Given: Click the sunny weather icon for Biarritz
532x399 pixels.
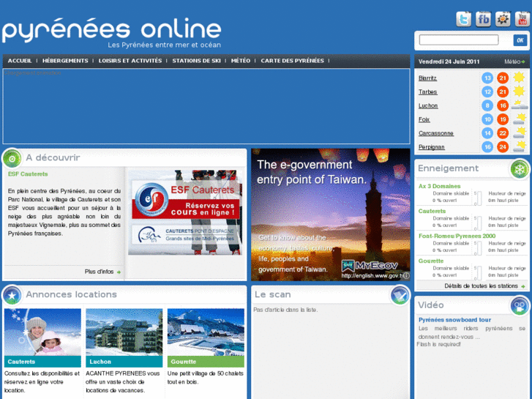Looking at the screenshot, I should [x=519, y=78].
